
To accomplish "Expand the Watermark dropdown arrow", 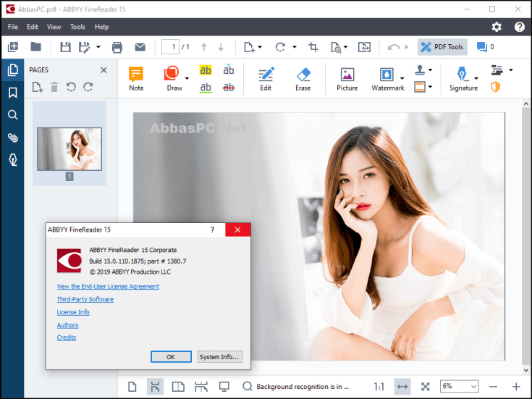I will click(402, 78).
